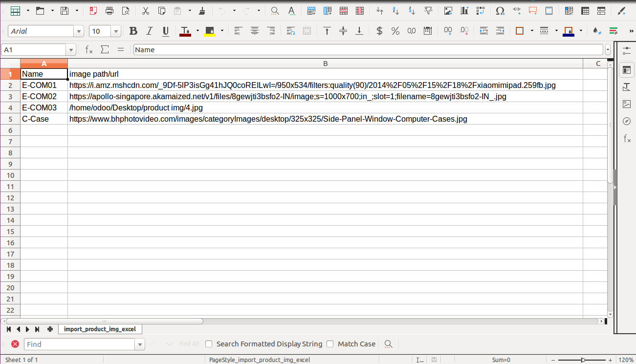Click the Bold formatting icon
Viewport: 636px width, 364px height.
[x=133, y=31]
